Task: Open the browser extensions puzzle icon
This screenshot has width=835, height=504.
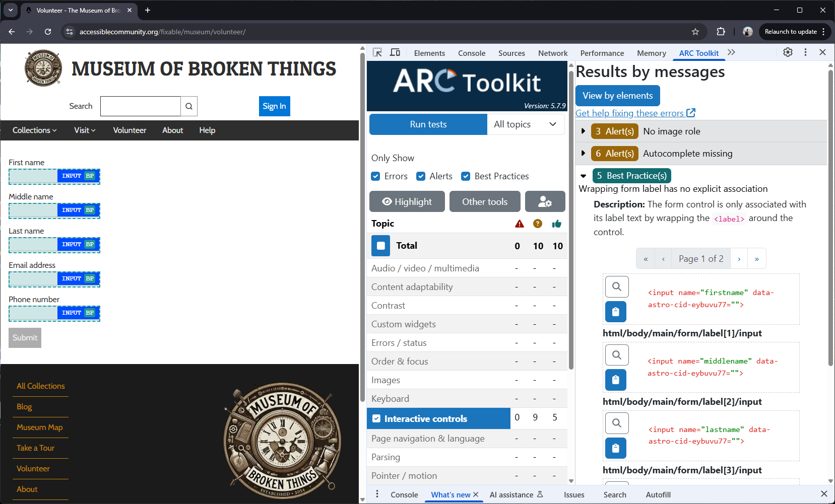Action: (x=721, y=32)
